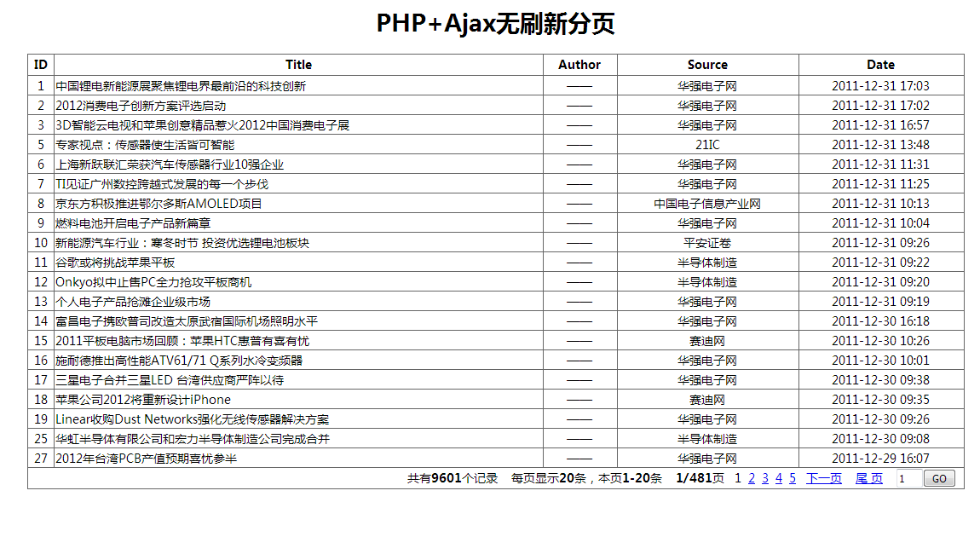980x560 pixels.
Task: Click source cell 平安证券
Action: (x=707, y=243)
